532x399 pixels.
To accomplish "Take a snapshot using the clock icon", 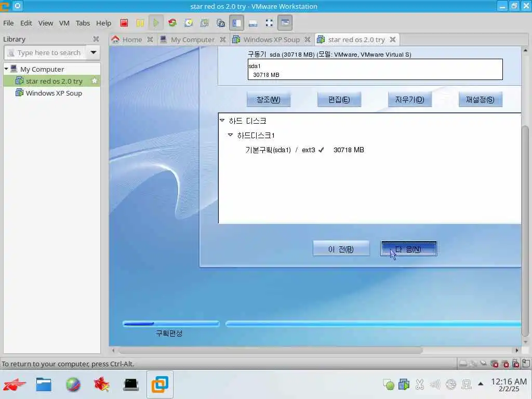I will (x=189, y=23).
